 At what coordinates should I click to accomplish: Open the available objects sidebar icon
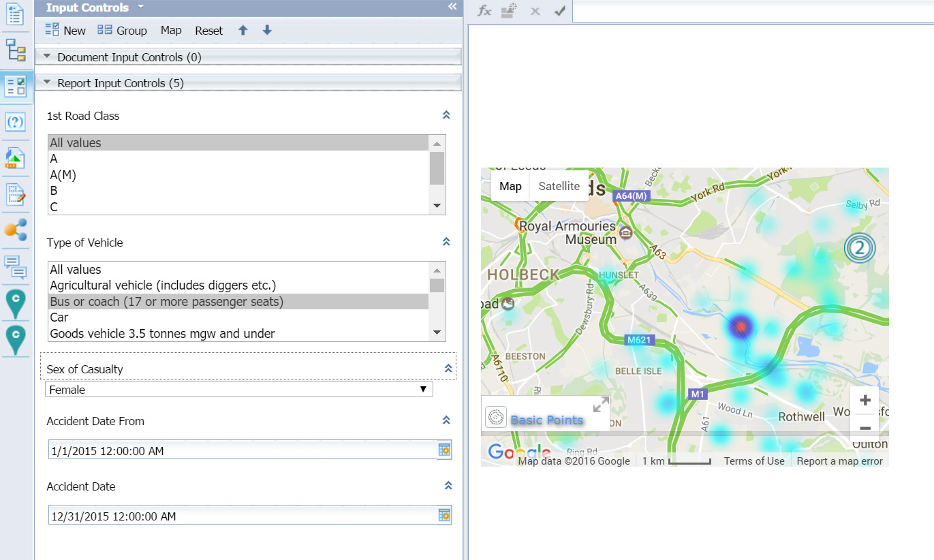pos(15,158)
